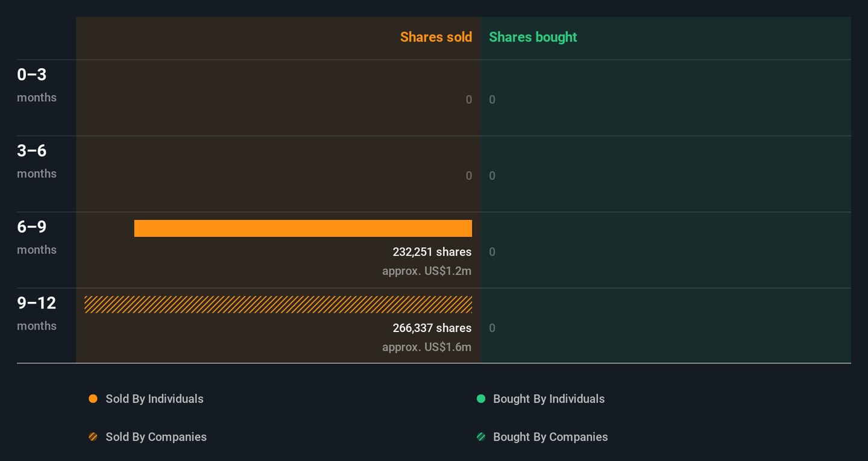
Task: Toggle the Sold By Companies legend label
Action: point(156,437)
